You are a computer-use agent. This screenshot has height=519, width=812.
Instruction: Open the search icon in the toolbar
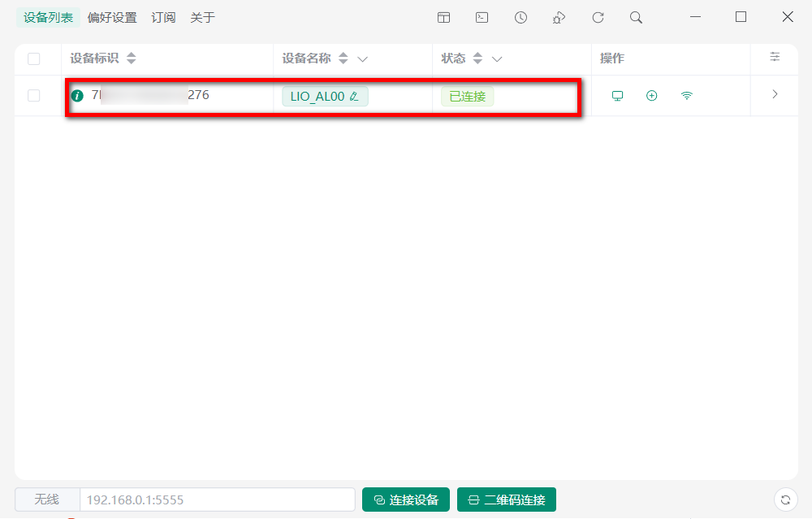[x=637, y=16]
